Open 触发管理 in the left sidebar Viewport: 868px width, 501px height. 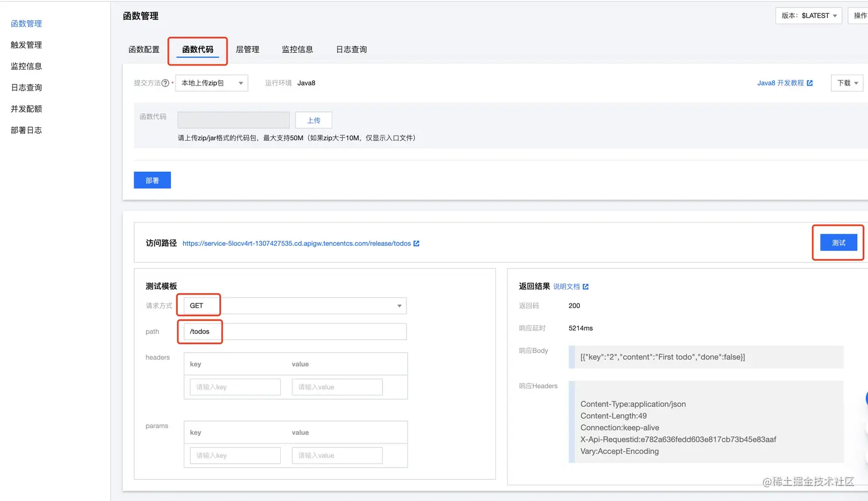26,45
